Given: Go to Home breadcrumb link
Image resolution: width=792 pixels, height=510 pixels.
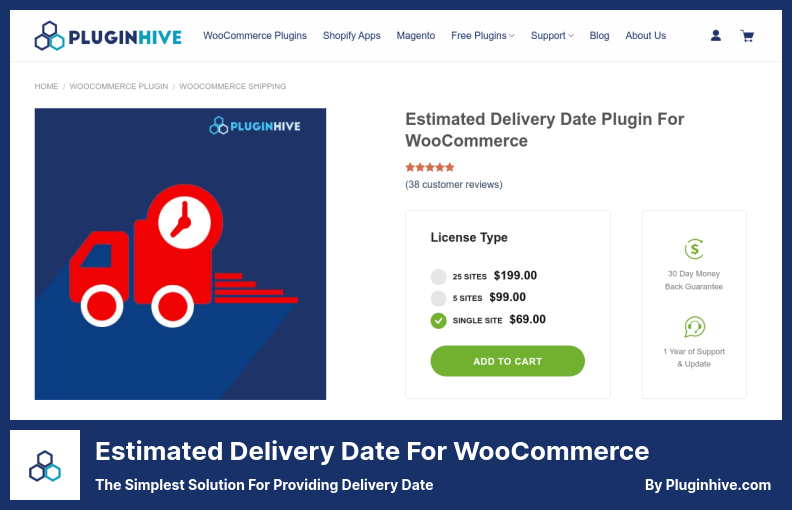Looking at the screenshot, I should pyautogui.click(x=46, y=86).
